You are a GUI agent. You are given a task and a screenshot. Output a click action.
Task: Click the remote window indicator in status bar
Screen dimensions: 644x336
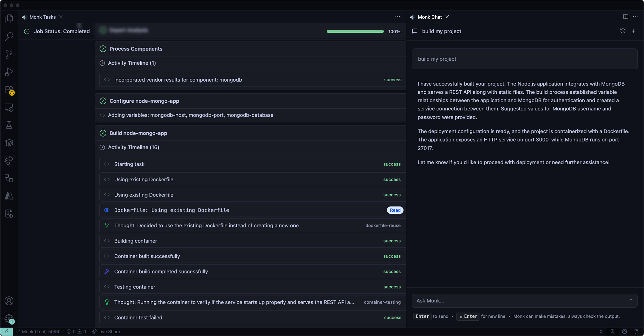pos(6,331)
